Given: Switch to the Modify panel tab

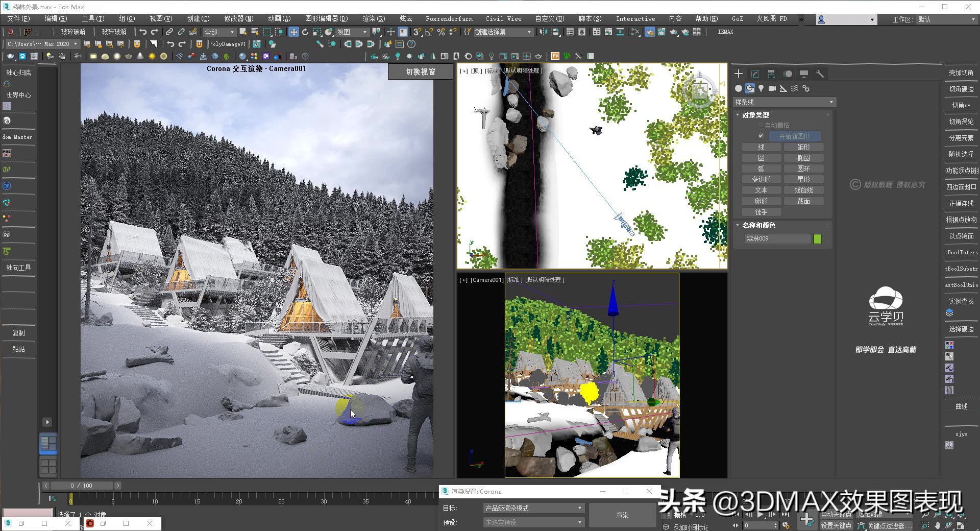Looking at the screenshot, I should click(755, 73).
